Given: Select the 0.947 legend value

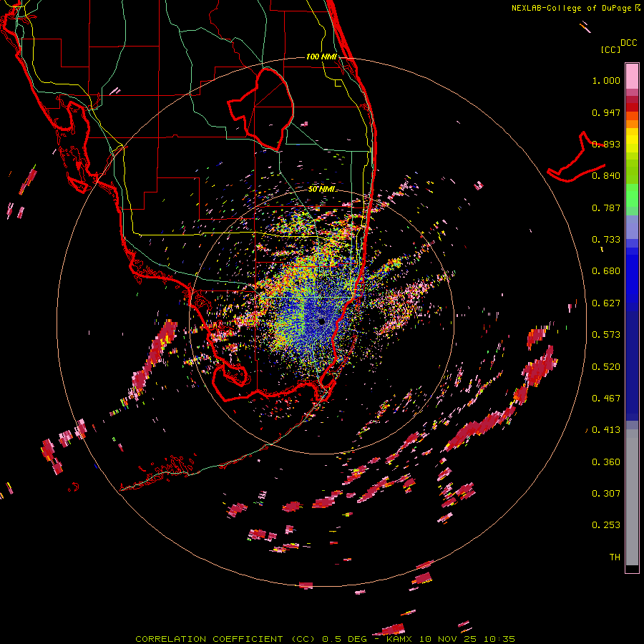Looking at the screenshot, I should point(606,112).
